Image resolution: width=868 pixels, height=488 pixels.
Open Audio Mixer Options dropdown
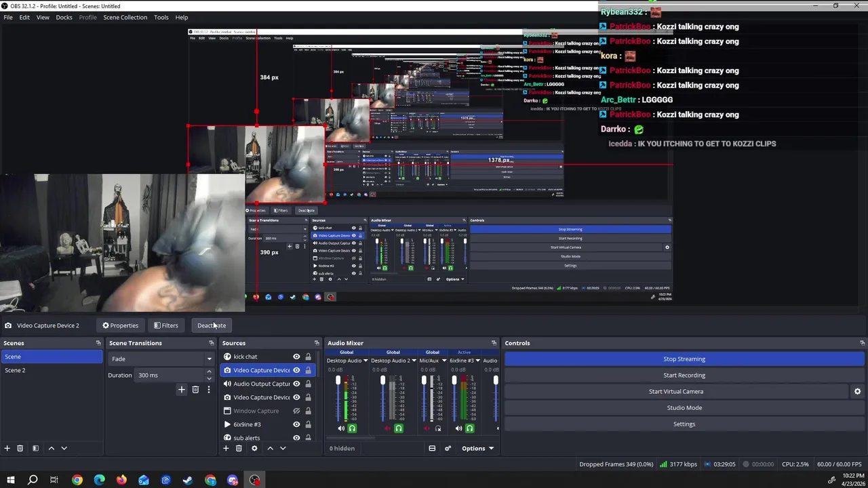478,448
